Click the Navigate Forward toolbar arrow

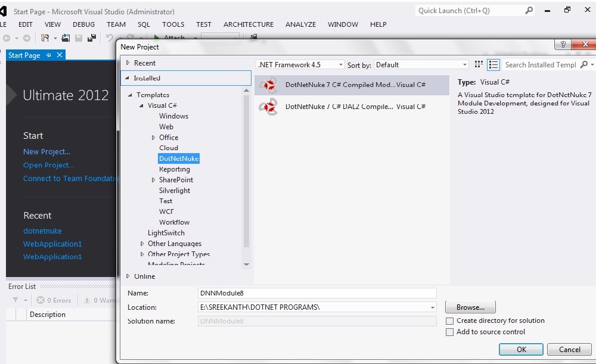[x=27, y=38]
